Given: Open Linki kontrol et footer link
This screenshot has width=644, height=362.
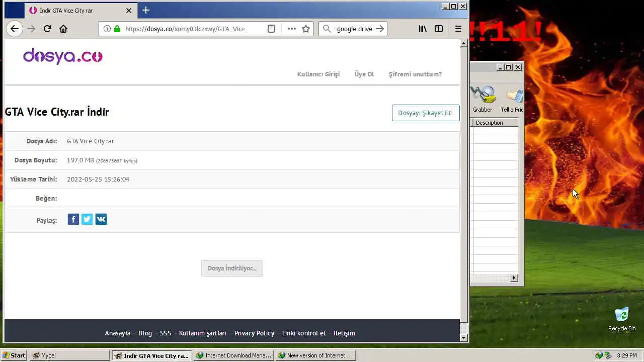Looking at the screenshot, I should [x=304, y=333].
